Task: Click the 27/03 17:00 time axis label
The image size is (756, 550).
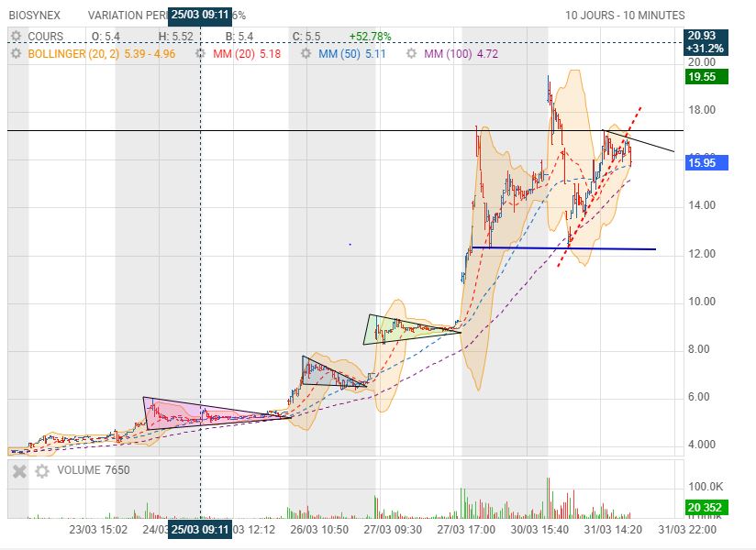Action: pos(466,530)
